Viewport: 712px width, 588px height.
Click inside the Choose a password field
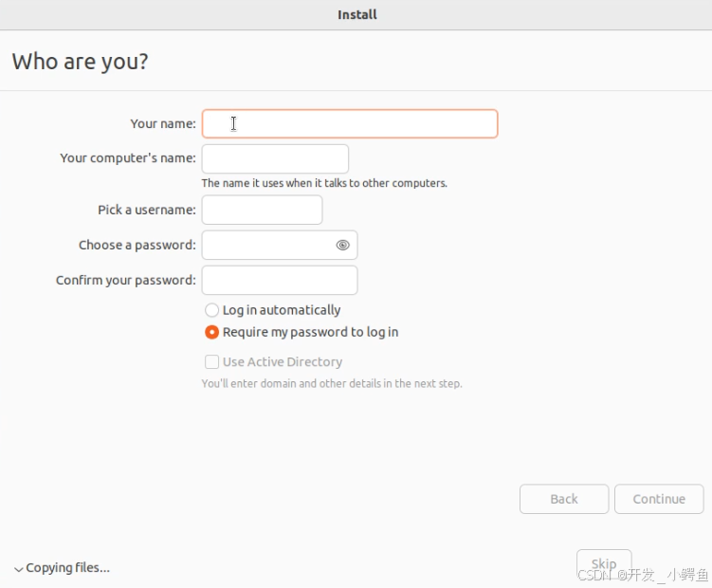pos(268,245)
